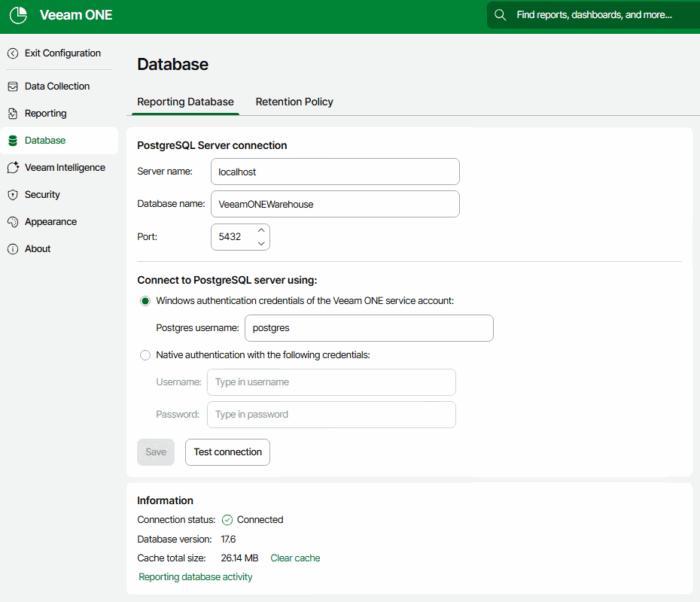Open the Data Collection section
This screenshot has width=700, height=602.
tap(58, 86)
